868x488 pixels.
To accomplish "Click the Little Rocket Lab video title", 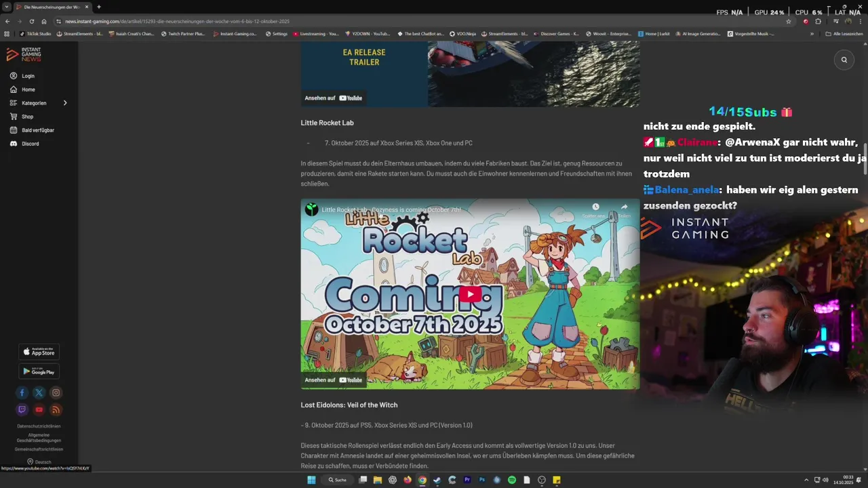I will pos(391,209).
